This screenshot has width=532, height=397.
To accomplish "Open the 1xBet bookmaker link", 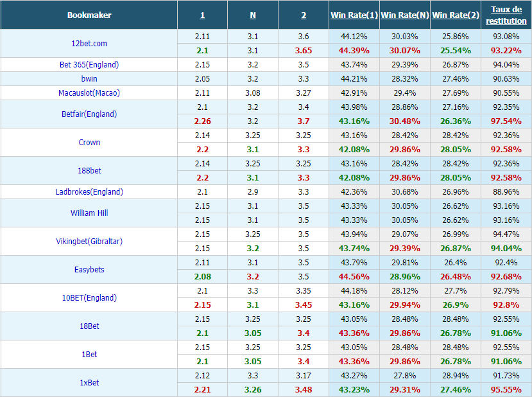I will pyautogui.click(x=89, y=383).
